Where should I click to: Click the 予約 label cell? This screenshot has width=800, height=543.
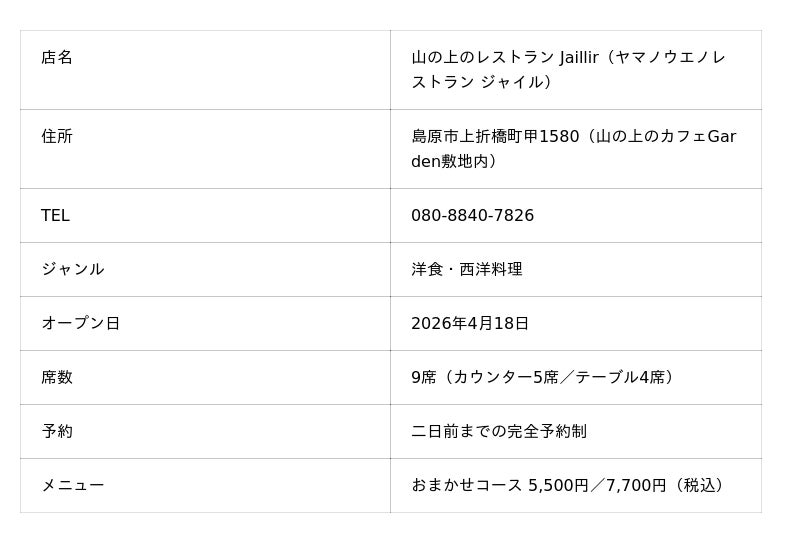57,432
